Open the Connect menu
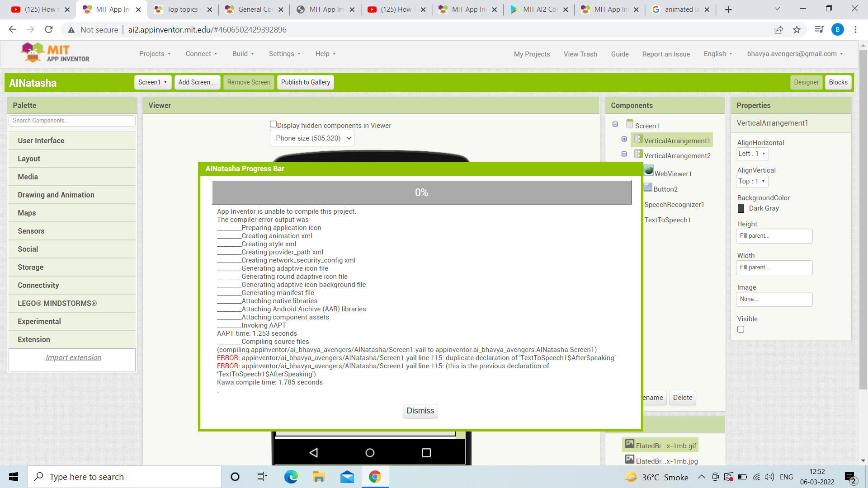Viewport: 868px width, 488px height. 201,54
